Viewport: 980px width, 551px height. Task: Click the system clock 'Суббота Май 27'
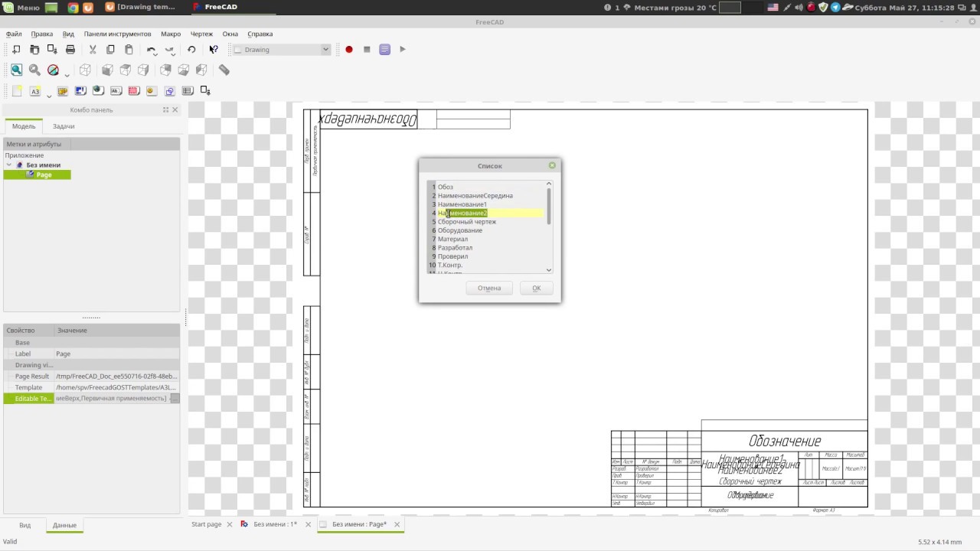tap(905, 8)
